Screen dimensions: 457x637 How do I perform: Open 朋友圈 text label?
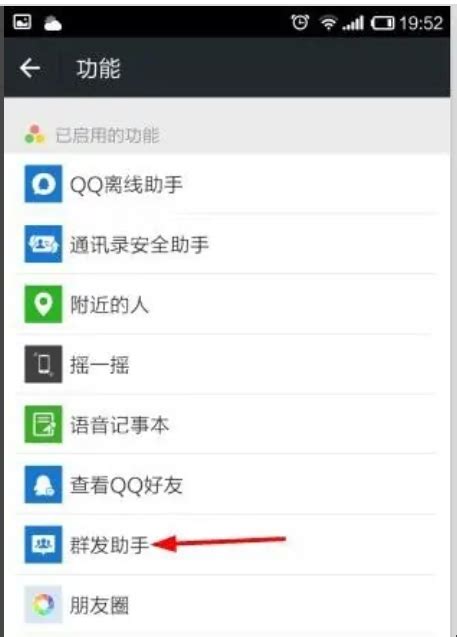100,605
